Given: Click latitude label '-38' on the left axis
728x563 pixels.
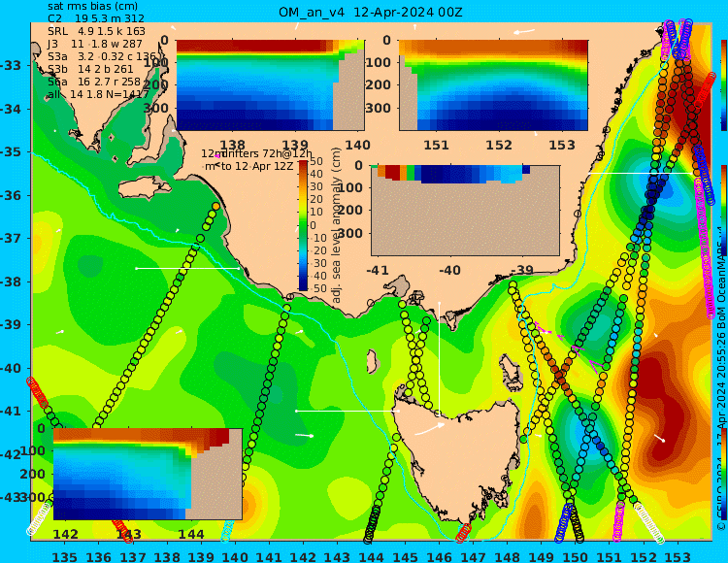Looking at the screenshot, I should click(11, 281).
